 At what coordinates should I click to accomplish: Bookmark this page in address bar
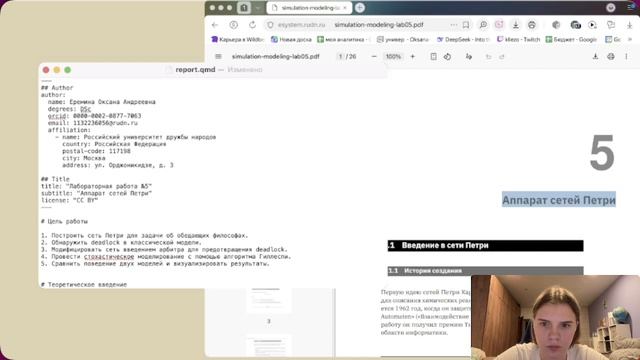pyautogui.click(x=466, y=25)
